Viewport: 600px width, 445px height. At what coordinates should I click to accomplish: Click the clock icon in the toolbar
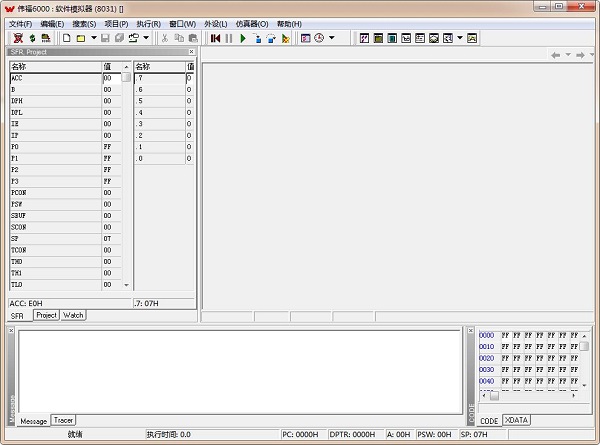point(319,38)
